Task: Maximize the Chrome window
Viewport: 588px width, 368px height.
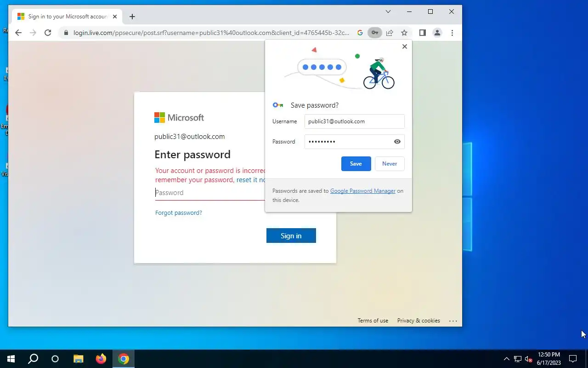Action: (x=430, y=11)
